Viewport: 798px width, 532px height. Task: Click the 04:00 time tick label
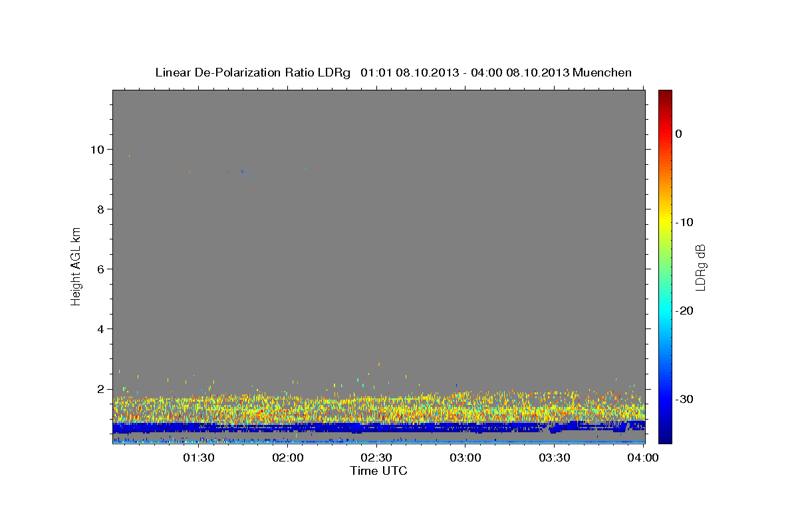[x=643, y=458]
